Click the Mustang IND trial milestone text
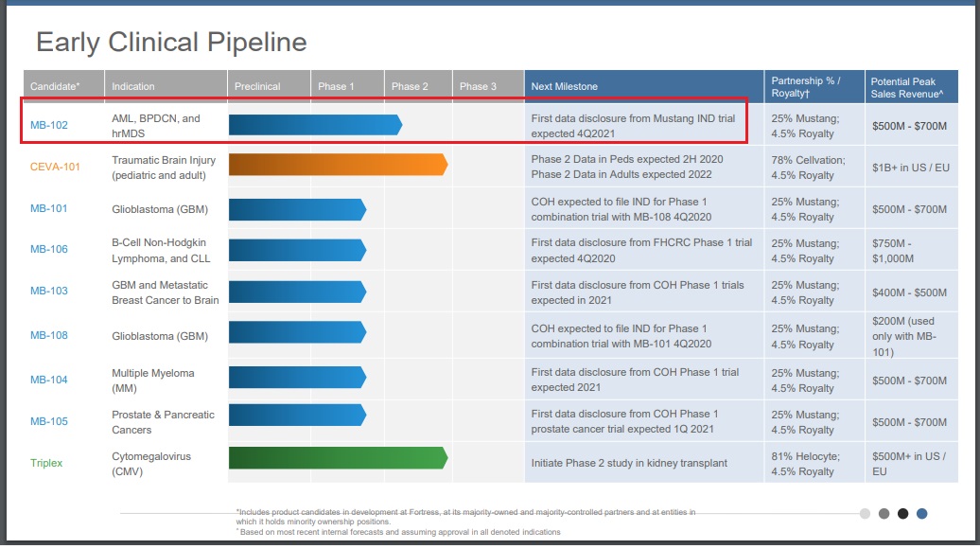The image size is (980, 549). (633, 126)
